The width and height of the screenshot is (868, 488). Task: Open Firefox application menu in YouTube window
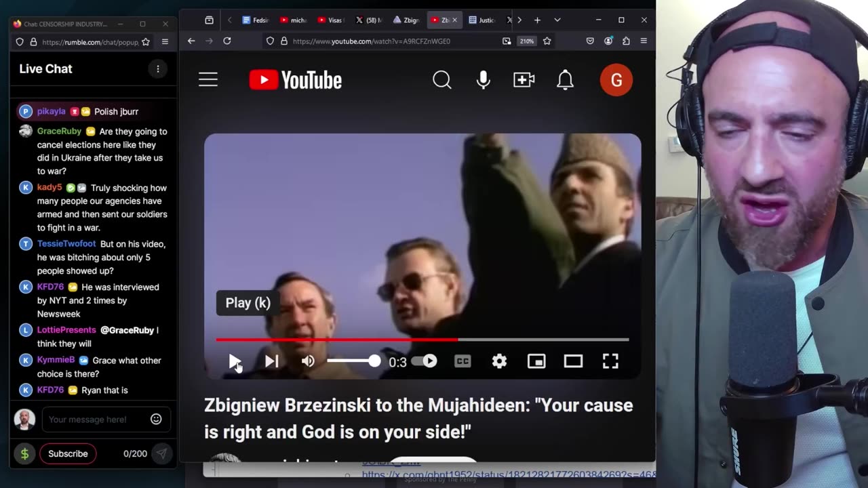(x=644, y=41)
